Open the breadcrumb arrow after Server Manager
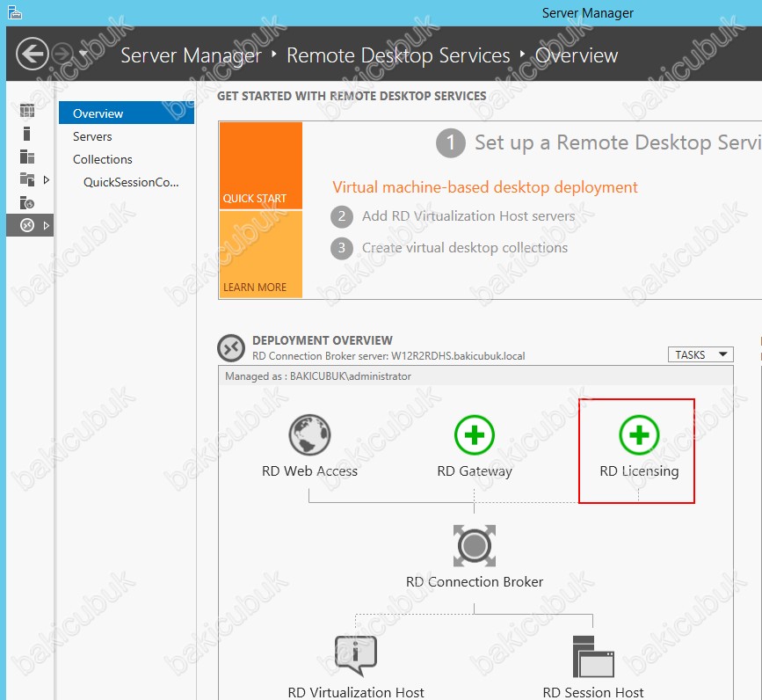This screenshot has height=700, width=762. [x=274, y=54]
